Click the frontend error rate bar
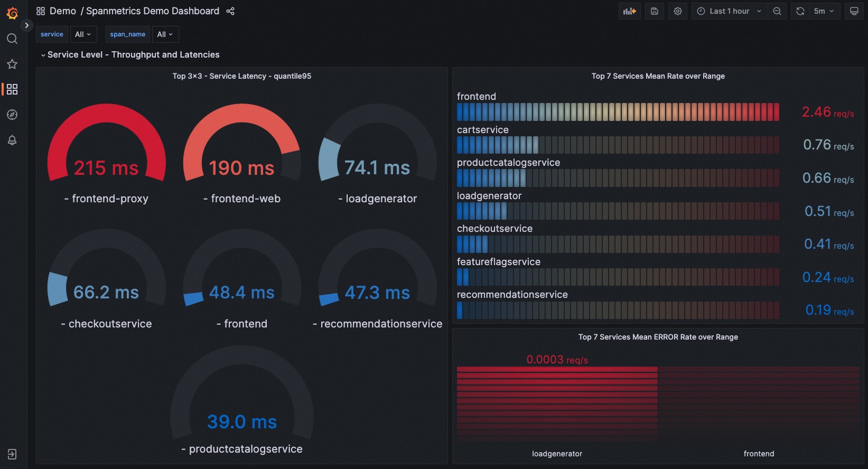The width and height of the screenshot is (868, 469). pos(759,404)
